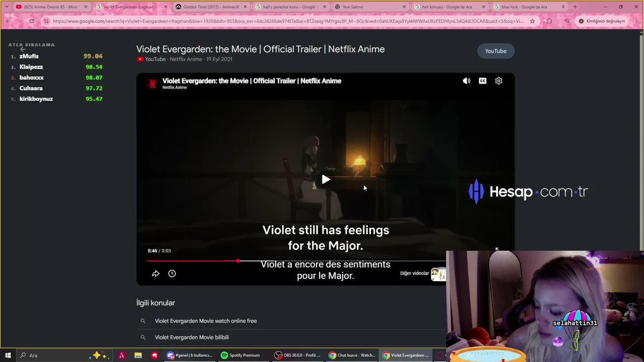The width and height of the screenshot is (644, 362).
Task: Open File Explorer folder icon in taskbar
Action: (x=138, y=355)
